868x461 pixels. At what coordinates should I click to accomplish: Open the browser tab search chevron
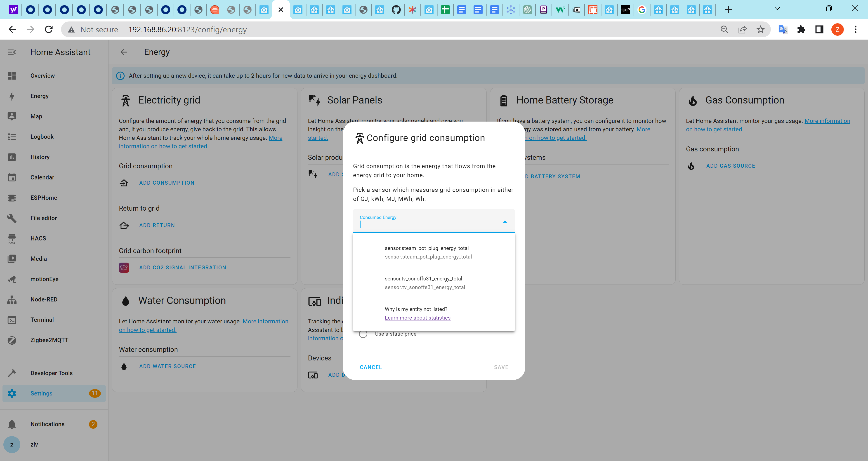coord(777,8)
